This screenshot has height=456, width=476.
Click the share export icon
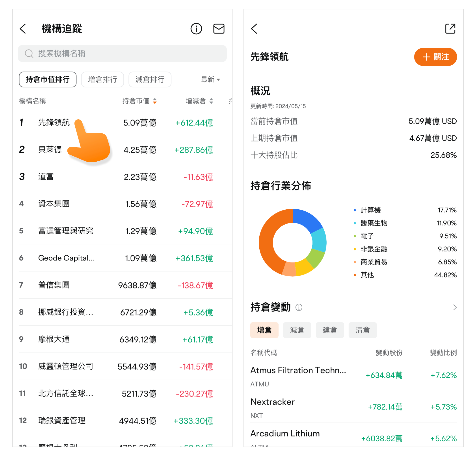(x=450, y=29)
